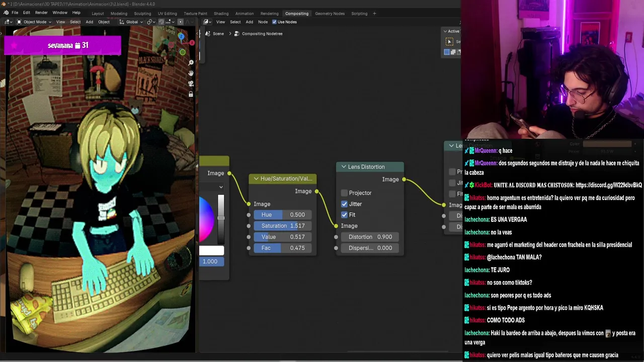The width and height of the screenshot is (644, 362).
Task: Click the Dispersion field showing 0.000
Action: [x=370, y=248]
